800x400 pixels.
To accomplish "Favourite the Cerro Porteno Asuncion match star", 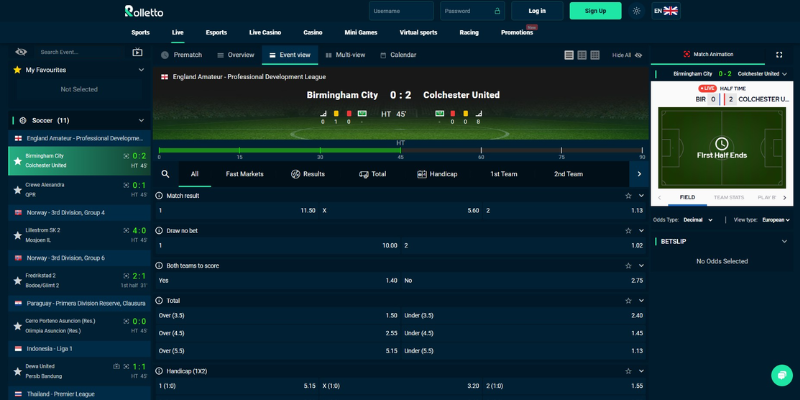I will coord(17,326).
